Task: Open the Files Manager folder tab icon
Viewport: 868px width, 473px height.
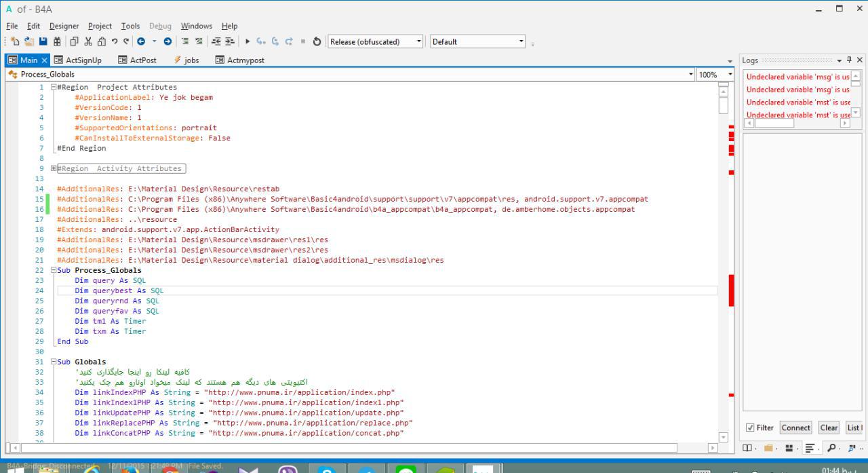Action: coord(769,448)
